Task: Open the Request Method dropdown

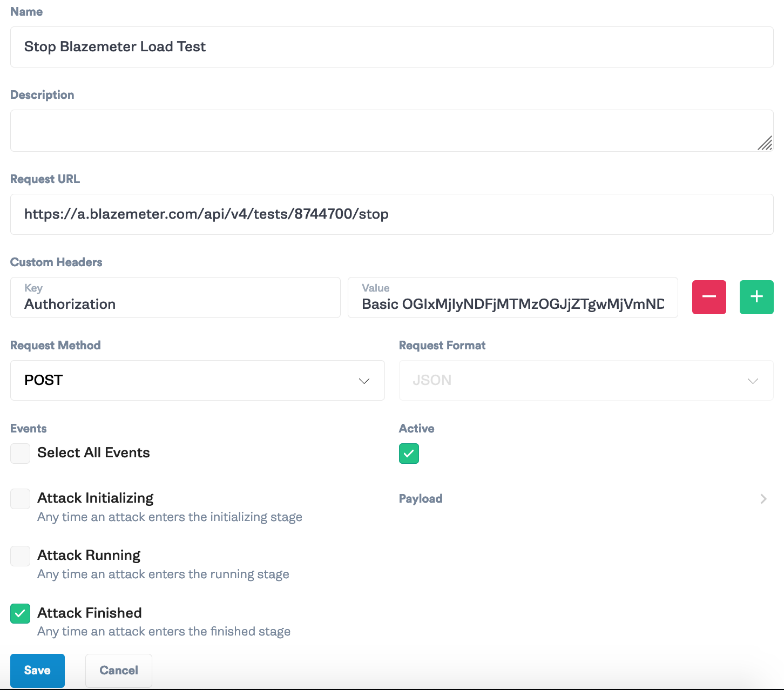Action: (198, 380)
